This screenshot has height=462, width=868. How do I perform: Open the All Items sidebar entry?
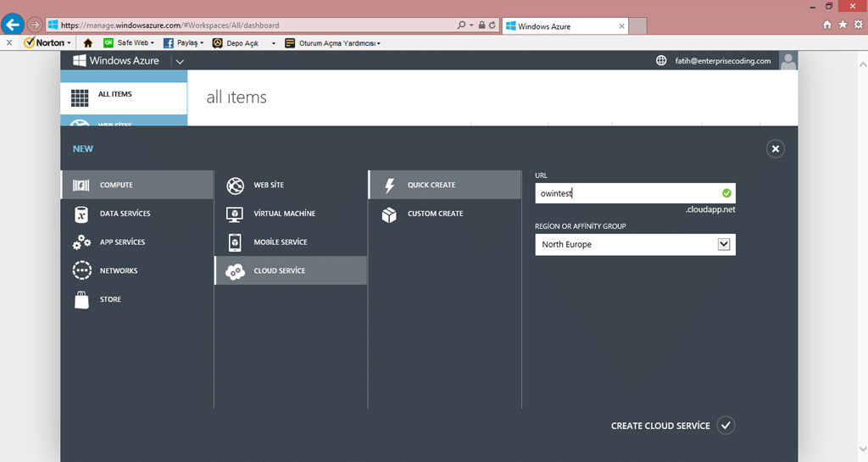pyautogui.click(x=124, y=98)
